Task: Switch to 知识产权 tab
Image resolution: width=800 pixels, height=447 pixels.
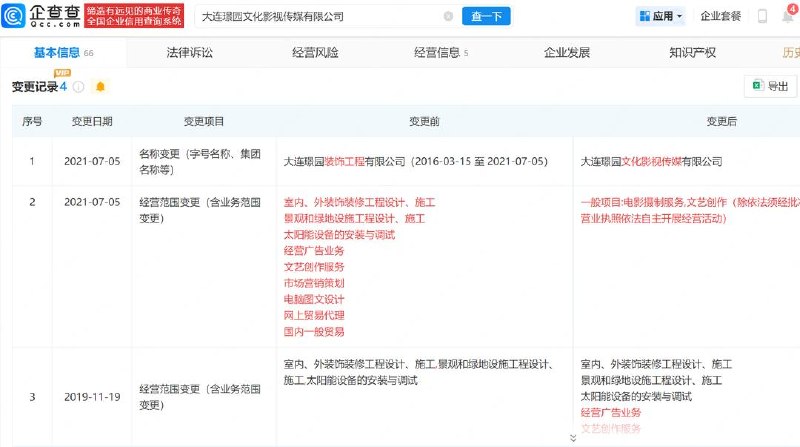Action: [x=692, y=53]
